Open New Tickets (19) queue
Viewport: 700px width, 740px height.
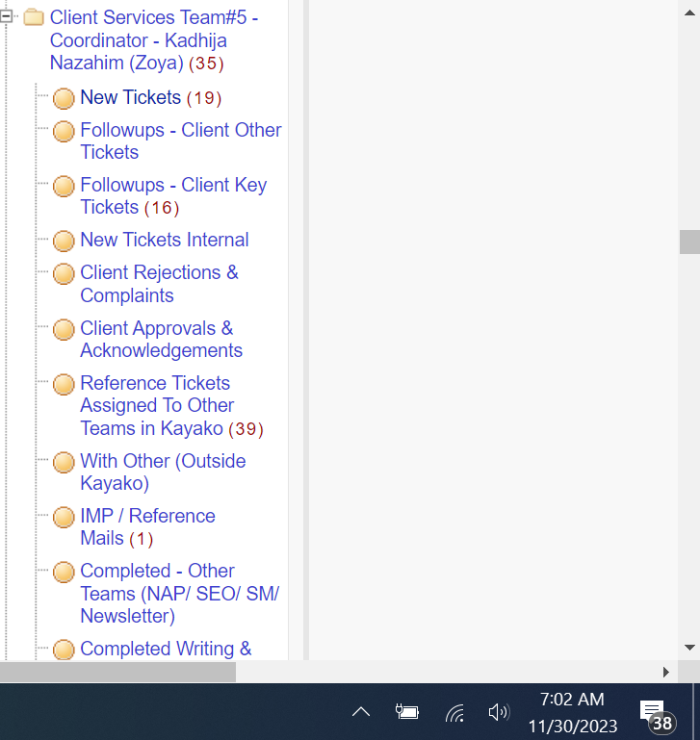point(150,98)
